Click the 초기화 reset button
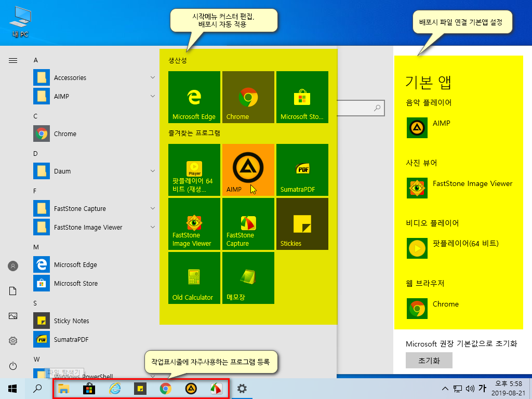Viewport: 532px width, 399px height. (x=429, y=361)
